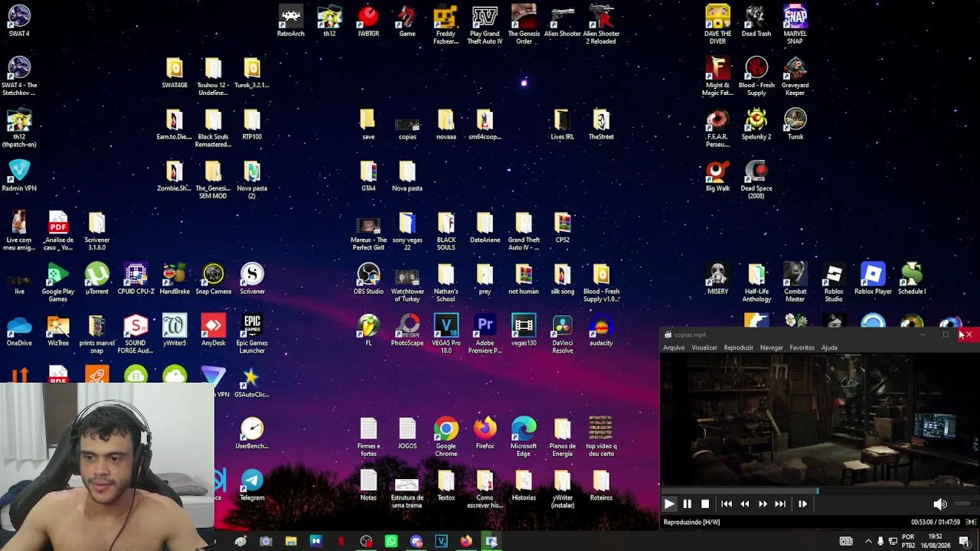Select the Google Play Games icon

[x=58, y=283]
